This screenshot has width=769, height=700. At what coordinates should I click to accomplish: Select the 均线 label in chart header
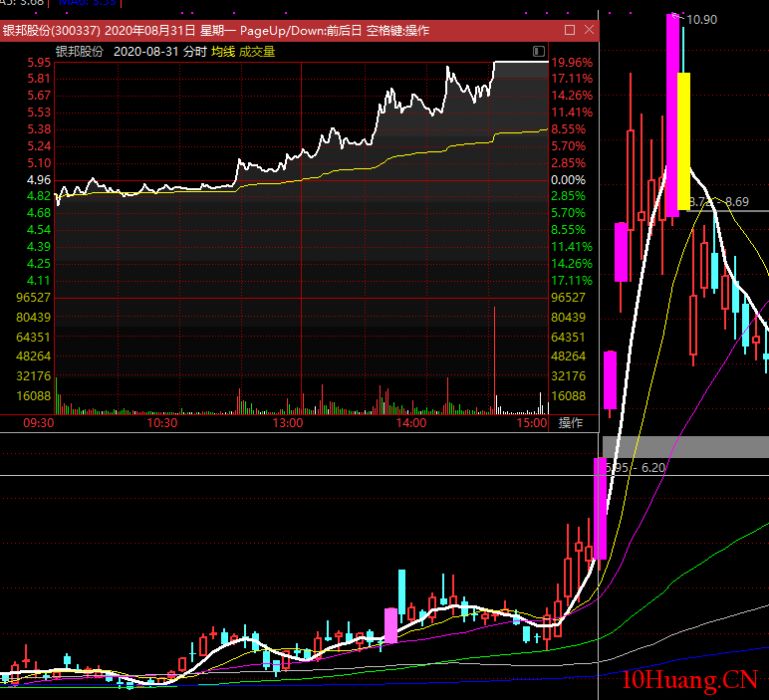coord(221,51)
